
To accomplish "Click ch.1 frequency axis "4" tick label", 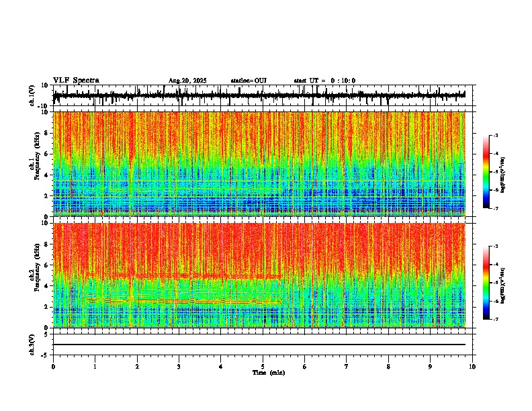I will coord(47,175).
